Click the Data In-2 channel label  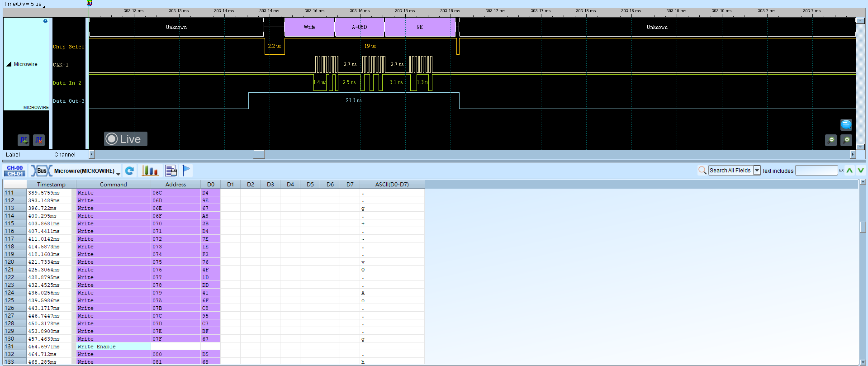coord(67,83)
